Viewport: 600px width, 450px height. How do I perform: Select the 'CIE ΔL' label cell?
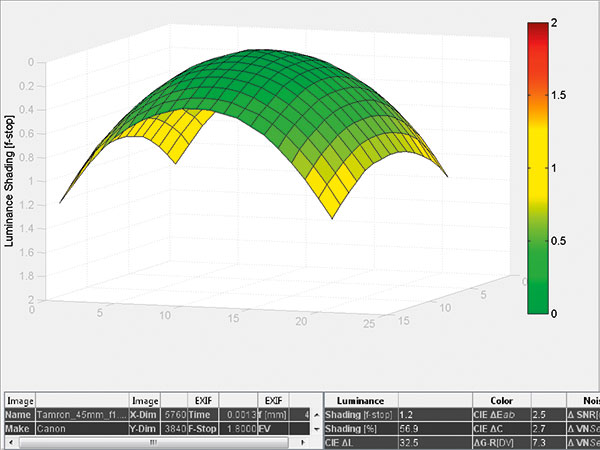(361, 443)
